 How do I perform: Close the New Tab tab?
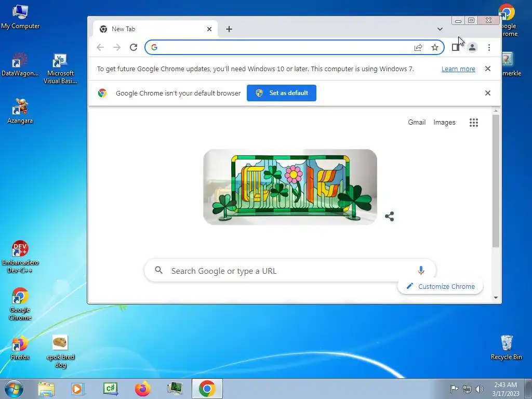click(x=209, y=29)
